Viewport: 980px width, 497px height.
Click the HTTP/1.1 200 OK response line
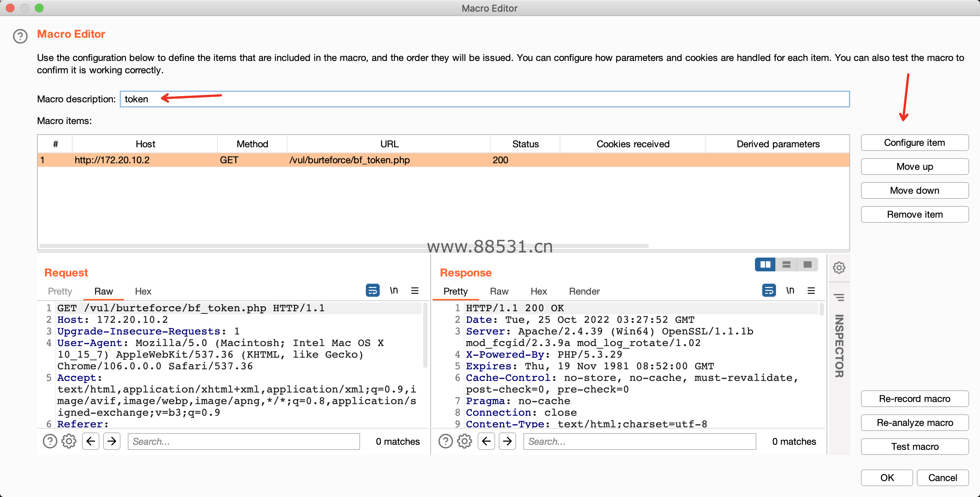pyautogui.click(x=515, y=308)
